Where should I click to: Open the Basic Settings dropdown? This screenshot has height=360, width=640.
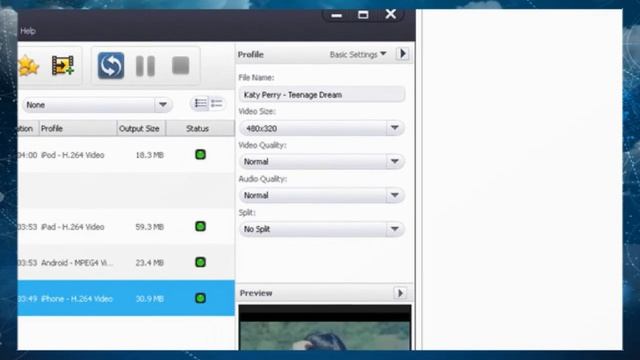(x=358, y=54)
